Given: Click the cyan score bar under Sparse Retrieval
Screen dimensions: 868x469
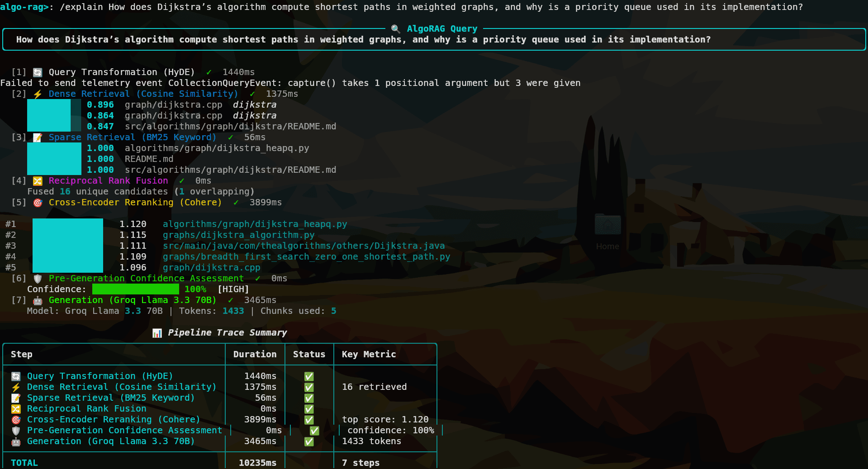Looking at the screenshot, I should [54, 159].
